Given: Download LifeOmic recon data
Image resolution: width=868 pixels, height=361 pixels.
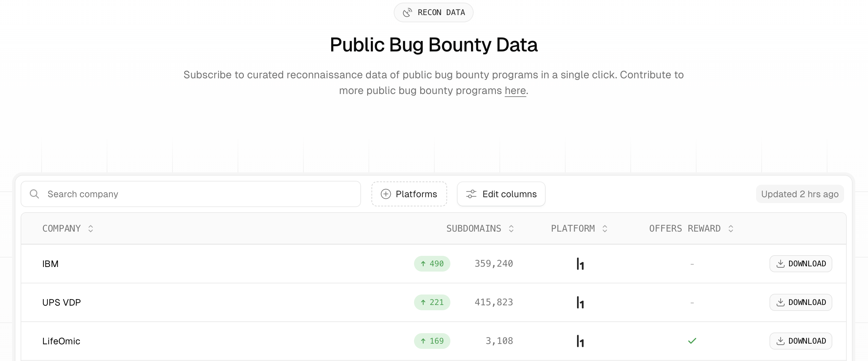Looking at the screenshot, I should 801,341.
